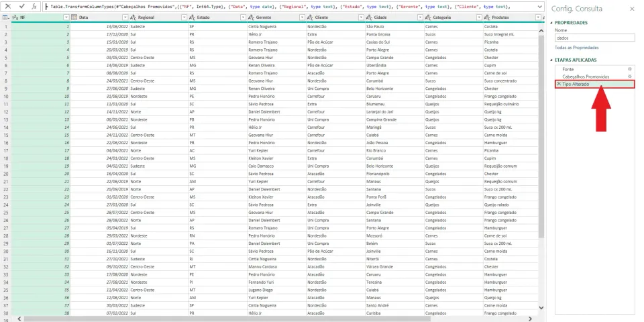
Task: Open the Regional column filter dropdown
Action: pyautogui.click(x=184, y=17)
